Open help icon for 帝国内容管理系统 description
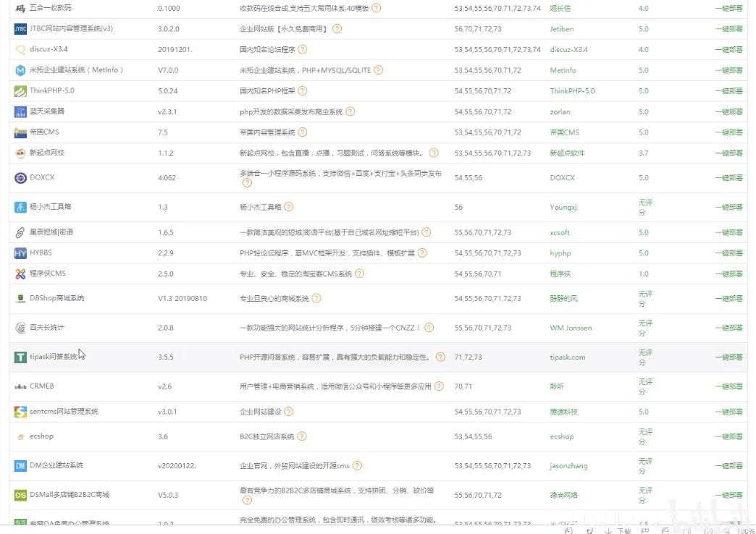756x534 pixels. (302, 132)
